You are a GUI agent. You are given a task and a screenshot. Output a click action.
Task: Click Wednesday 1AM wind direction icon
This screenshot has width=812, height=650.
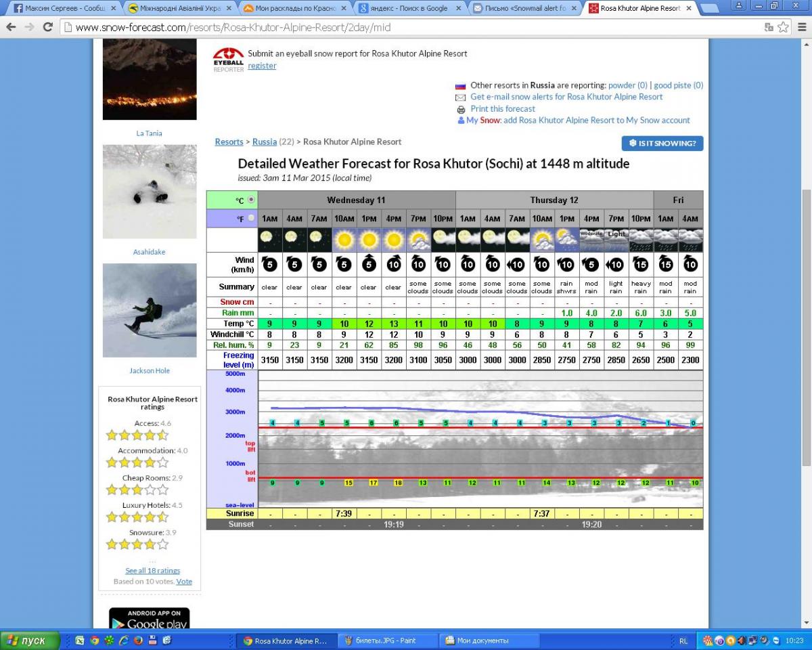click(269, 264)
